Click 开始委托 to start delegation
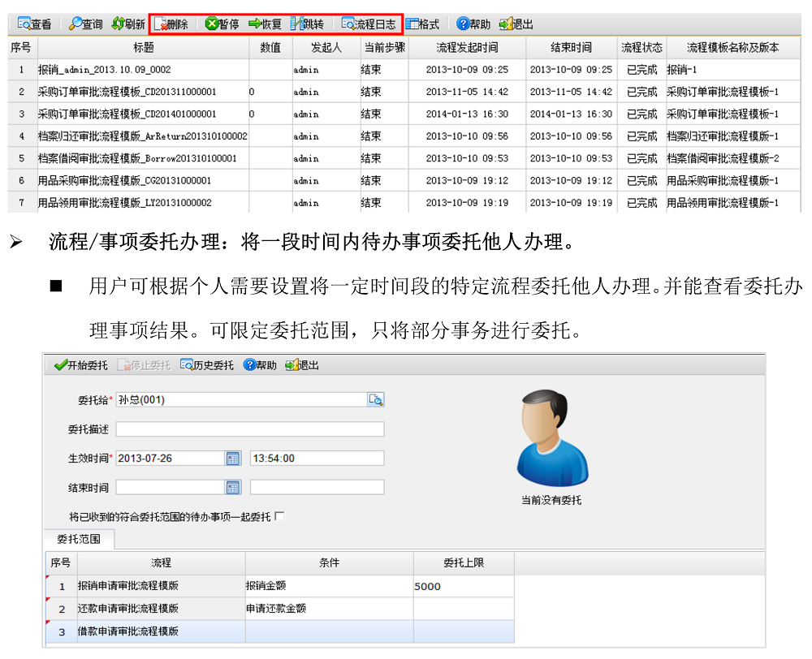 (x=80, y=365)
